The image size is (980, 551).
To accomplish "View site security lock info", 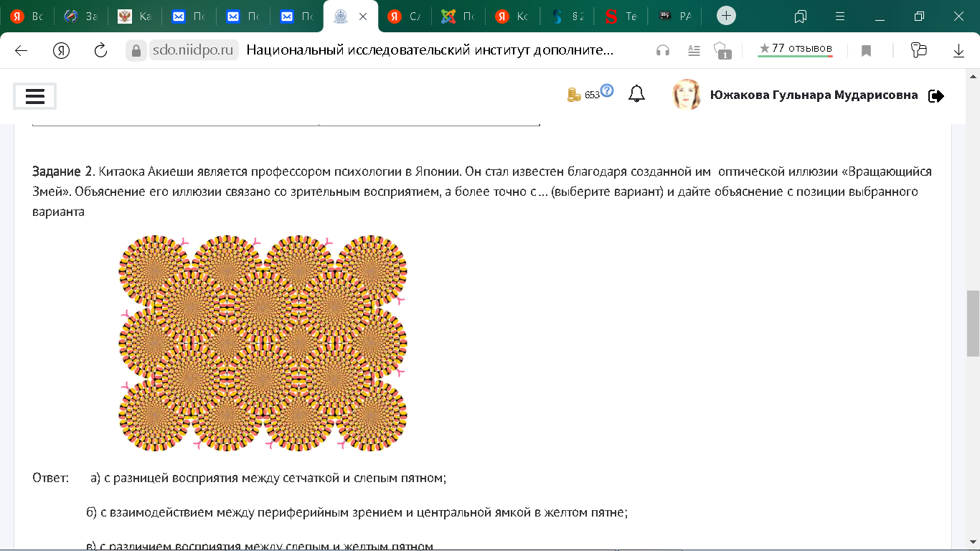I will [x=136, y=50].
